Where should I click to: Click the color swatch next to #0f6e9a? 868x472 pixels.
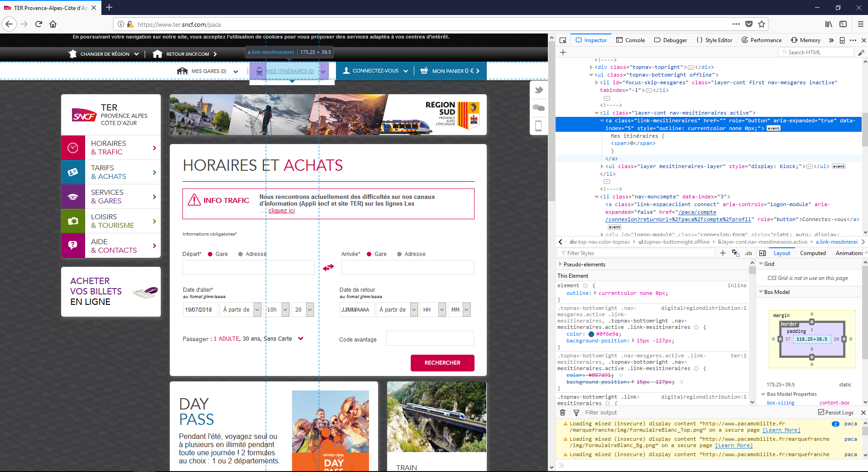[592, 334]
